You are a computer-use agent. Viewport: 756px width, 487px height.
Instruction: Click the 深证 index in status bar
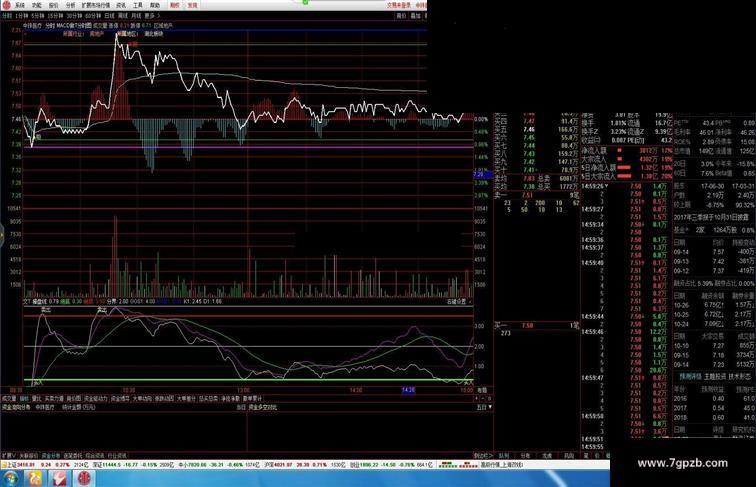point(131,465)
